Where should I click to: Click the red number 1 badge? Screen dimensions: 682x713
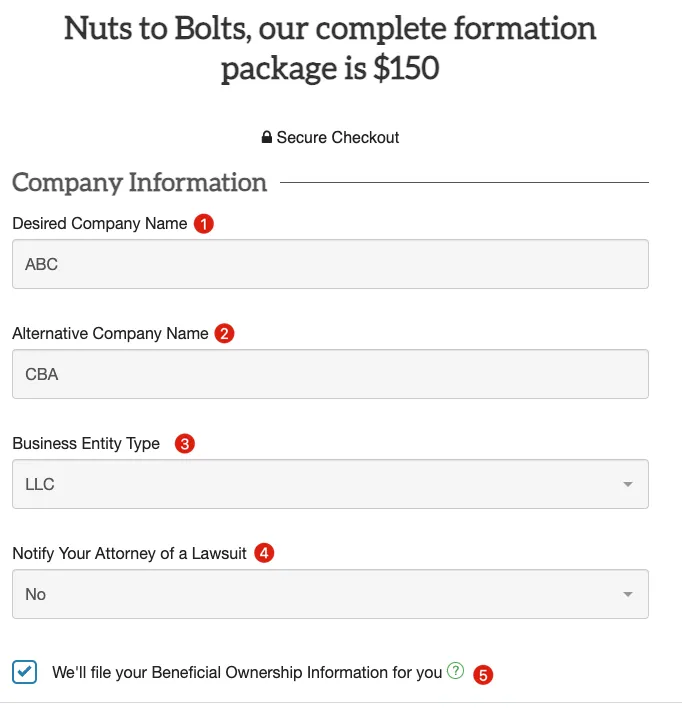(204, 224)
